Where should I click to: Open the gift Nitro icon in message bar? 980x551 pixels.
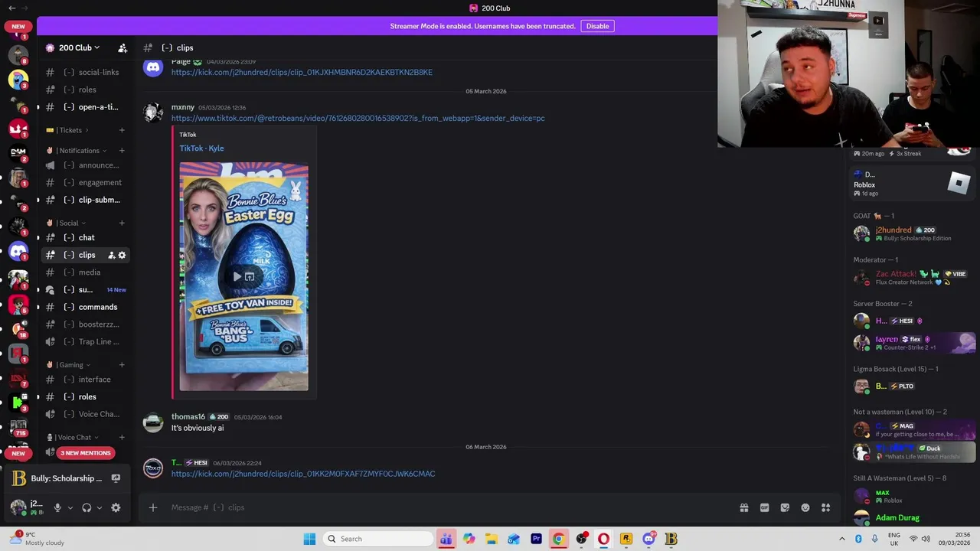tap(743, 507)
